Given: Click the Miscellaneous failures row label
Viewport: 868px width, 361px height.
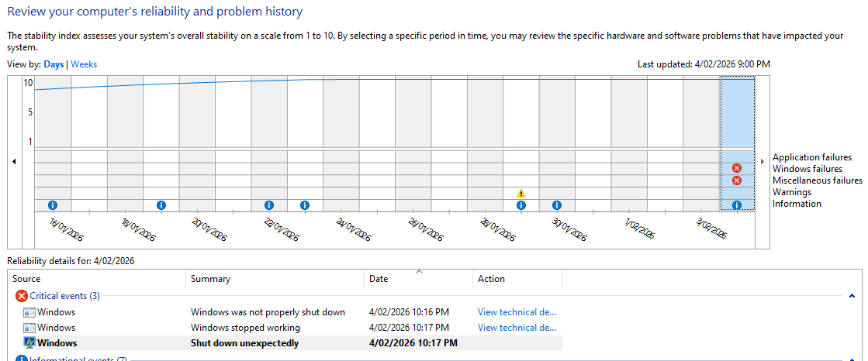Looking at the screenshot, I should (818, 180).
